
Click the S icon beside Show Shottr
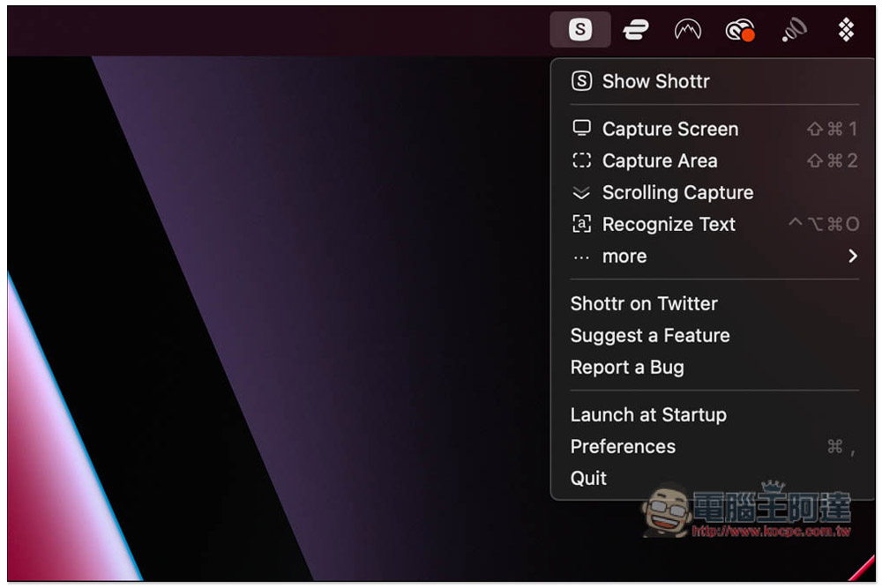point(581,81)
